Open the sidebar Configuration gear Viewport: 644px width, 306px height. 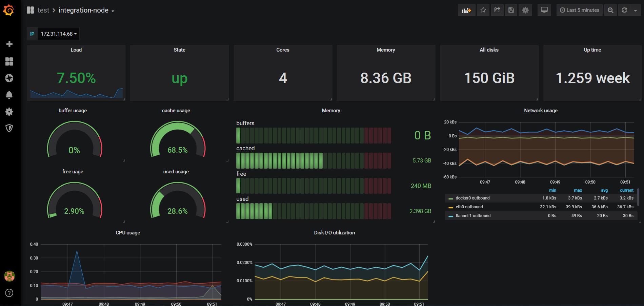coord(9,112)
